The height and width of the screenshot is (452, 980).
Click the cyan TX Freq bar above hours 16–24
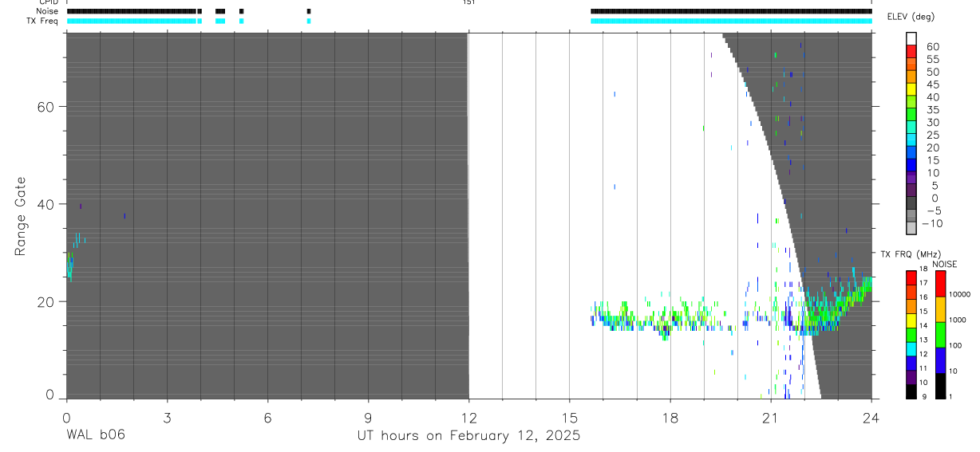731,21
